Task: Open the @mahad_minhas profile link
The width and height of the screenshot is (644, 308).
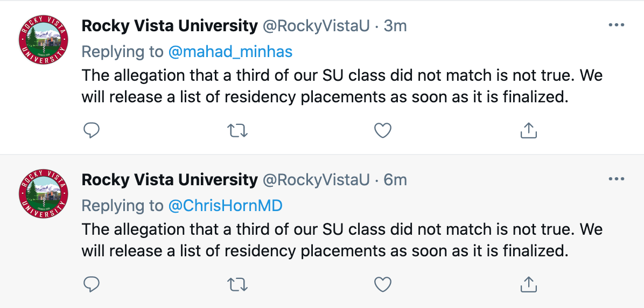Action: coord(230,52)
